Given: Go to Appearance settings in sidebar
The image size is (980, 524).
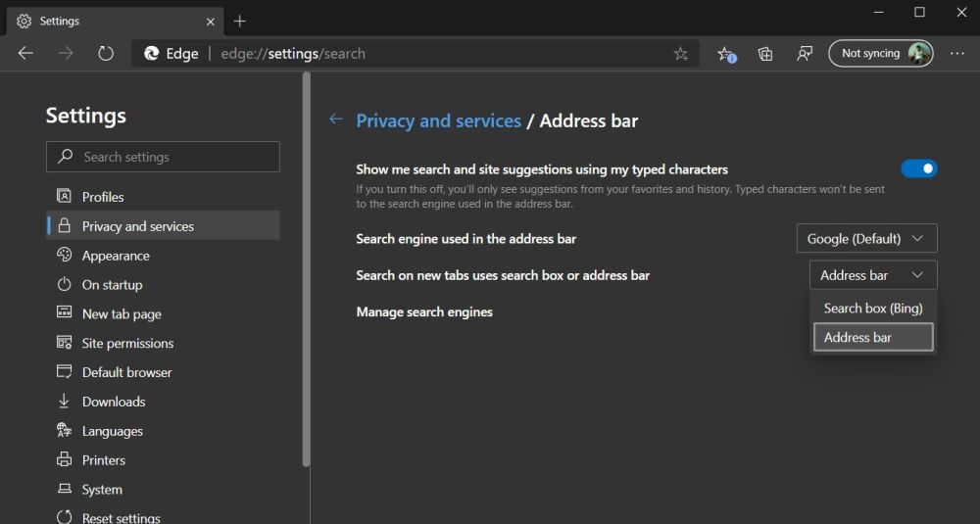Looking at the screenshot, I should click(116, 256).
